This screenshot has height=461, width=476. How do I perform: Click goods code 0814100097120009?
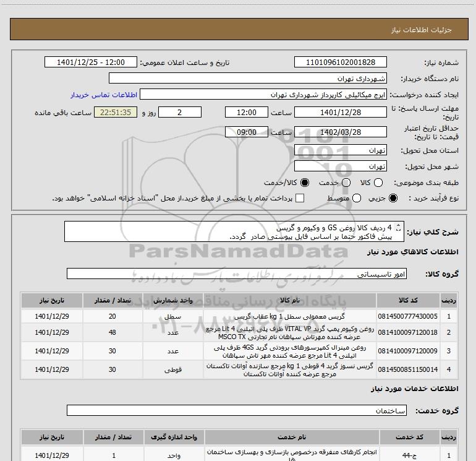[408, 351]
